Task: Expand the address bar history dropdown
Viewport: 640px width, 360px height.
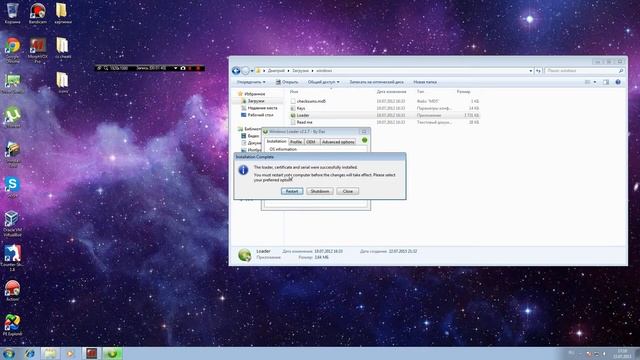Action: pos(531,71)
